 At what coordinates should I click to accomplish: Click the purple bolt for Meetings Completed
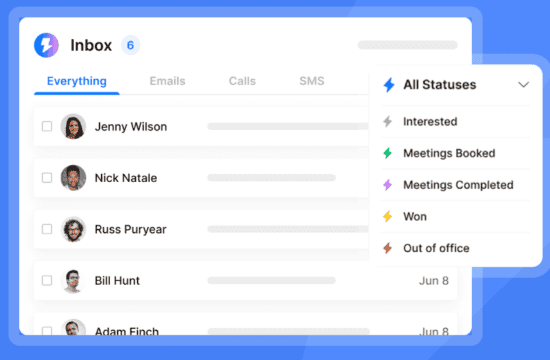pyautogui.click(x=388, y=185)
